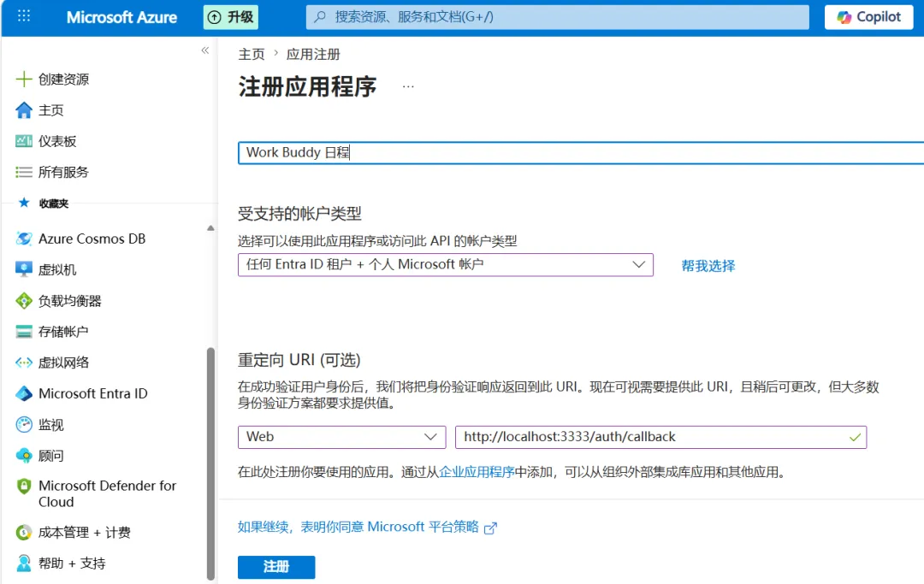Click the search magnifier icon in top bar
This screenshot has width=924, height=584.
pos(320,17)
